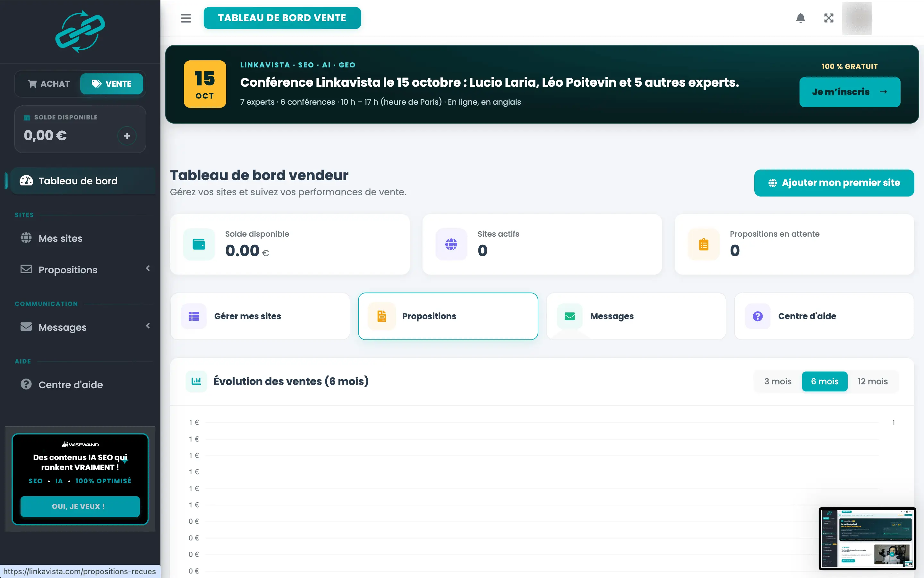Click the conference headline text
The image size is (924, 578).
click(490, 82)
